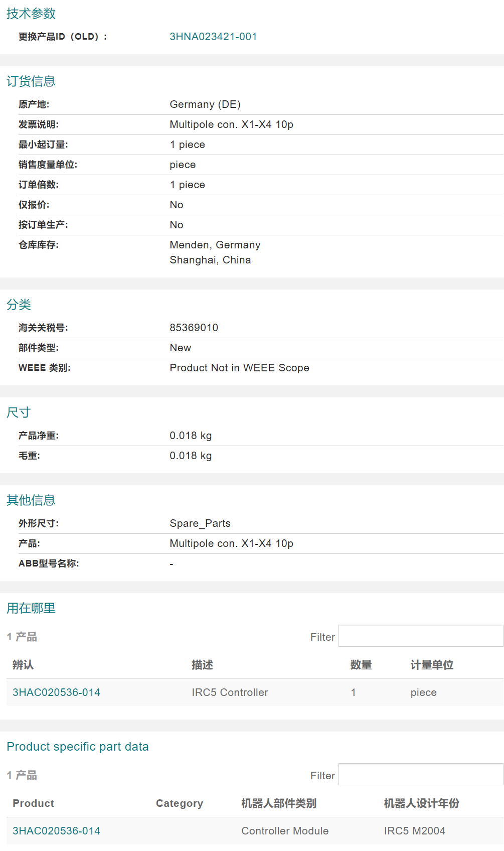Sort by the 辨认 column header
Screen dimensions: 504x851
[x=23, y=665]
